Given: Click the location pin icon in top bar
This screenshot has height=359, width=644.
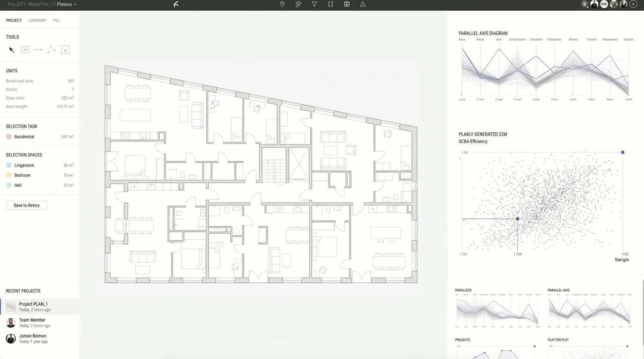Looking at the screenshot, I should click(282, 4).
